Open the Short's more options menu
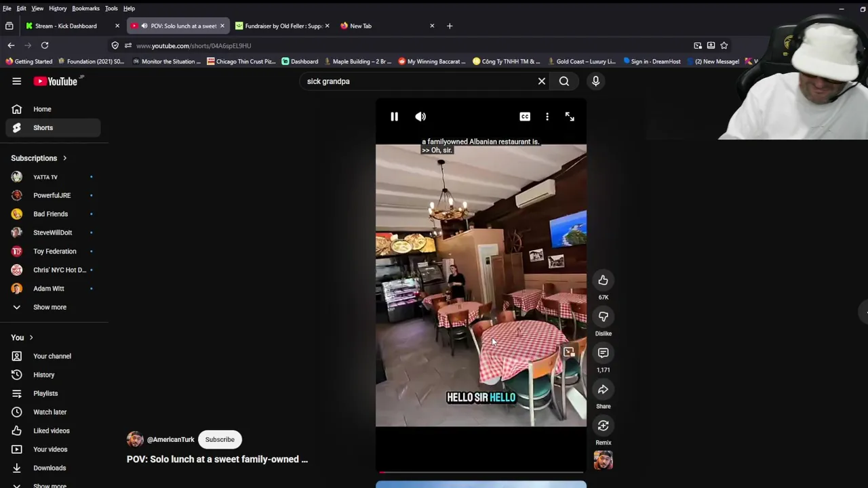The height and width of the screenshot is (488, 868). pyautogui.click(x=547, y=117)
